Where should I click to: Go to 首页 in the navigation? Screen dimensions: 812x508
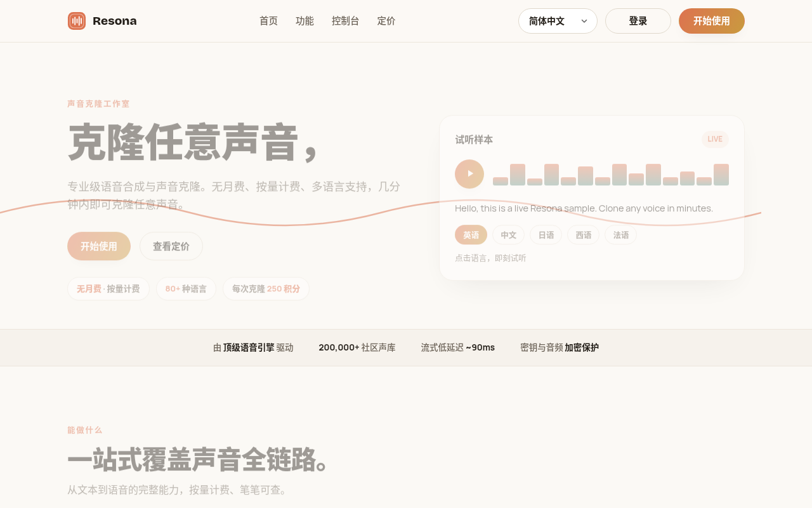tap(268, 21)
